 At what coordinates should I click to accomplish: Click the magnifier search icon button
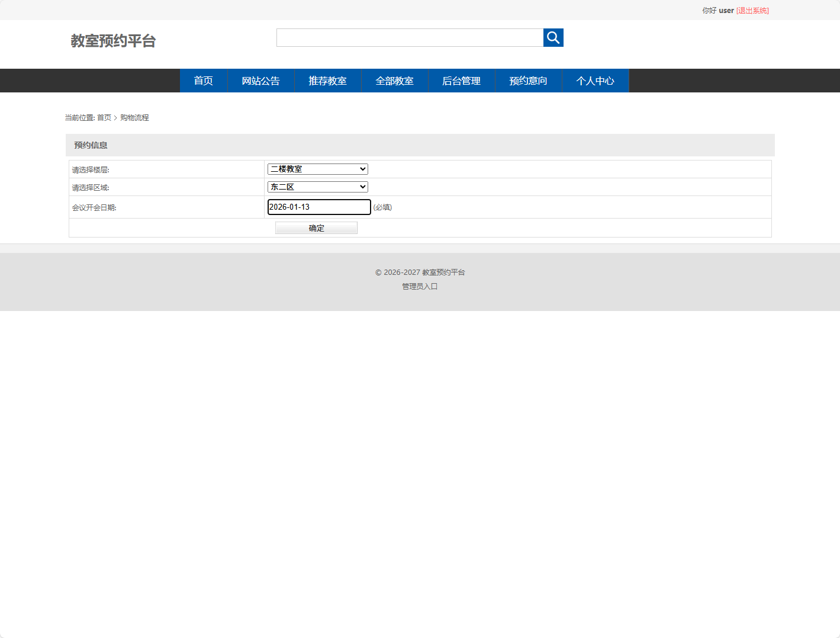click(x=553, y=38)
